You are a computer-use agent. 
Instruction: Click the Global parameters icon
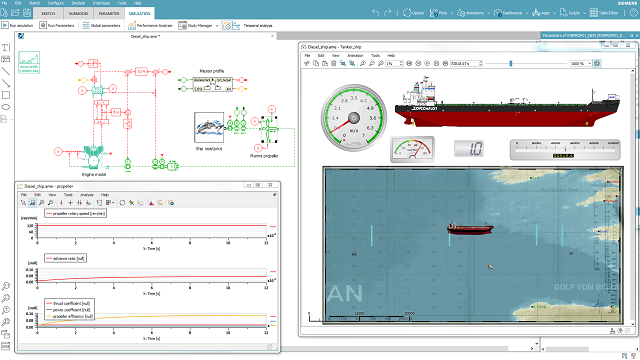coord(86,25)
